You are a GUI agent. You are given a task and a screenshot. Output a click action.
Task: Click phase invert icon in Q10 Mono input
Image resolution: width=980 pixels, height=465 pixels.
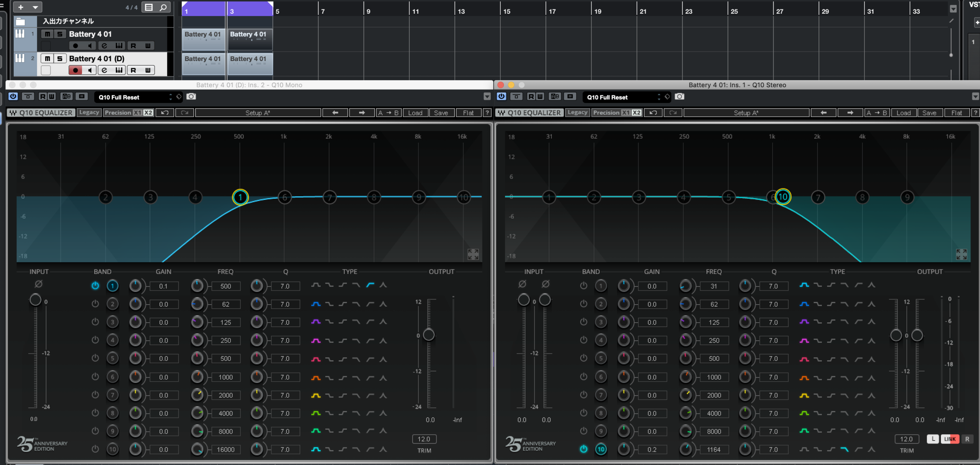39,284
